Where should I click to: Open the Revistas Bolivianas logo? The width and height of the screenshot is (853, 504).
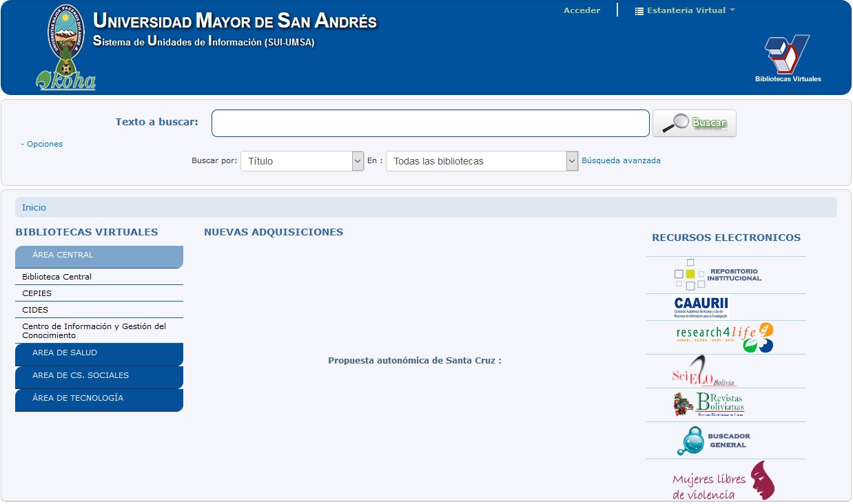709,405
